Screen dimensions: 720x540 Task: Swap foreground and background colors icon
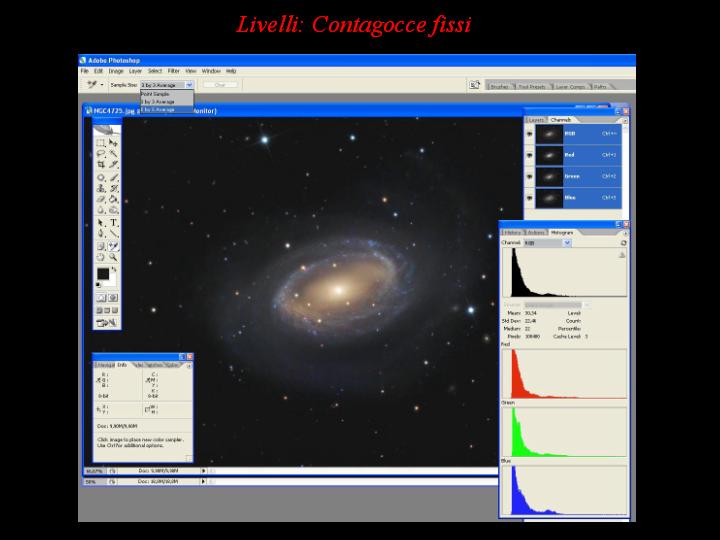point(114,270)
